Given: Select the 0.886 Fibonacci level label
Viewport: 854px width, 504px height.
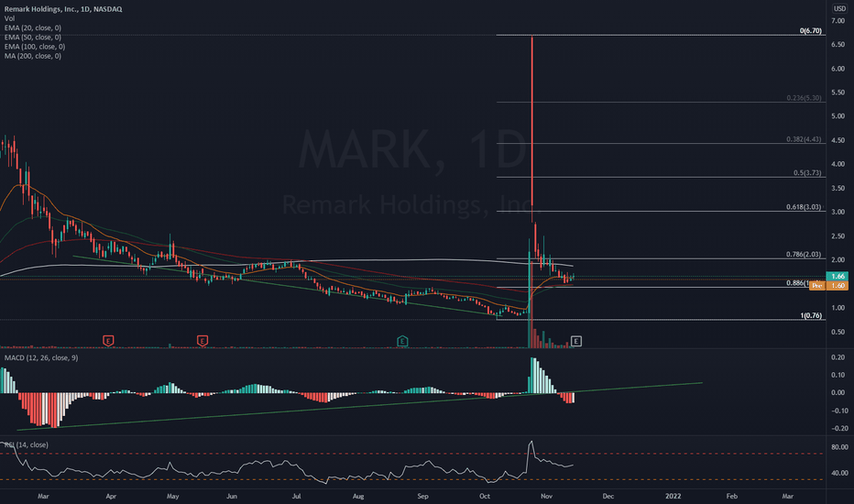Looking at the screenshot, I should pyautogui.click(x=797, y=283).
